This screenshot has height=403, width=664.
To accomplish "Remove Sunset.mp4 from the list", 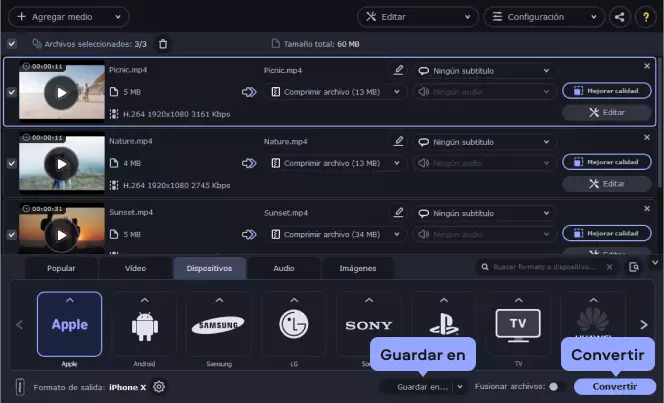I will (647, 208).
